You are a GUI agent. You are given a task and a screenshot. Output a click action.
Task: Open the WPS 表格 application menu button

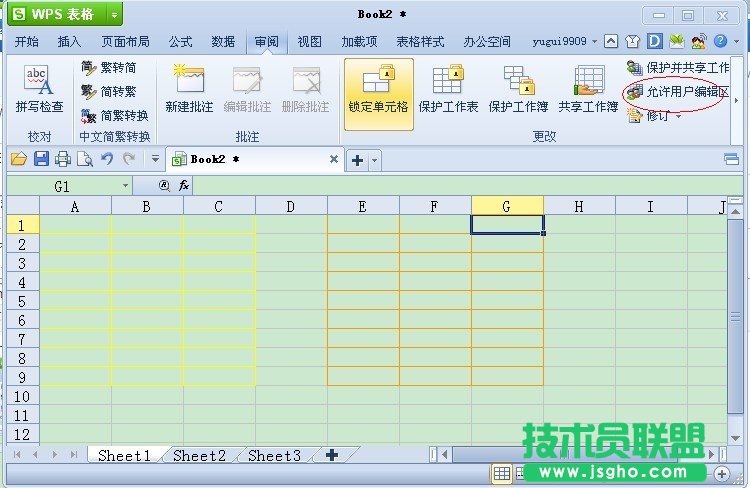pyautogui.click(x=57, y=14)
